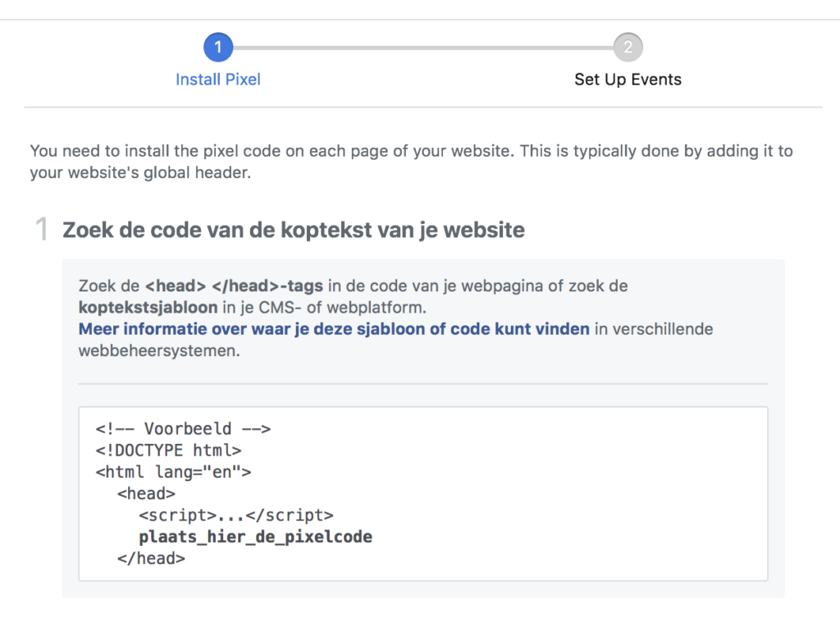Click the bold '<head> </head>-tags' text
Screen dimensions: 840x618
pos(234,286)
